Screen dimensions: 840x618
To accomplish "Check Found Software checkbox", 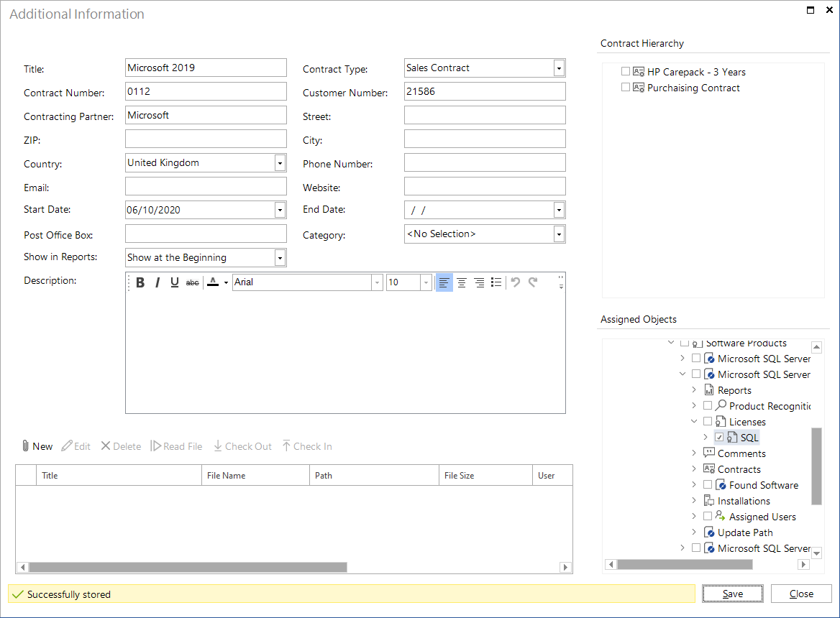I will (708, 485).
